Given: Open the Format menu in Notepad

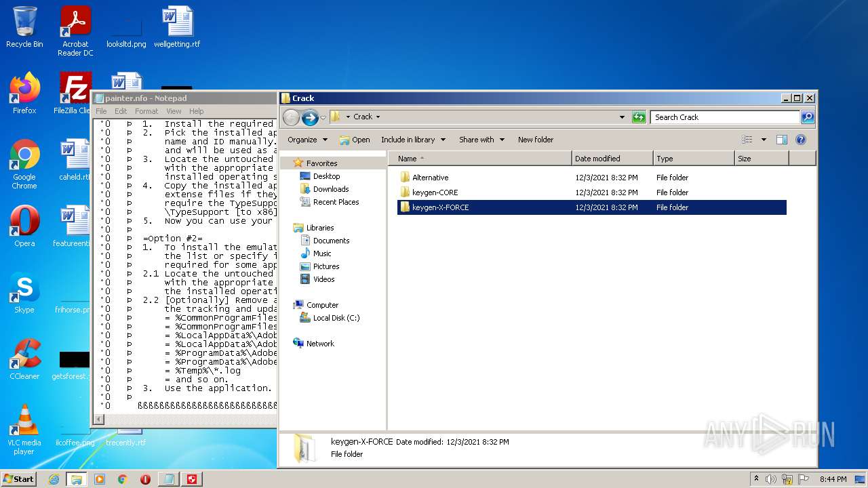Looking at the screenshot, I should tap(146, 111).
